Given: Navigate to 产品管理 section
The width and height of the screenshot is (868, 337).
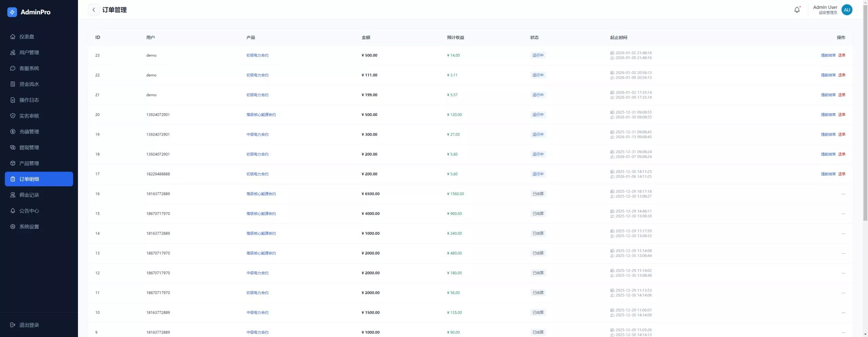Looking at the screenshot, I should [x=29, y=163].
